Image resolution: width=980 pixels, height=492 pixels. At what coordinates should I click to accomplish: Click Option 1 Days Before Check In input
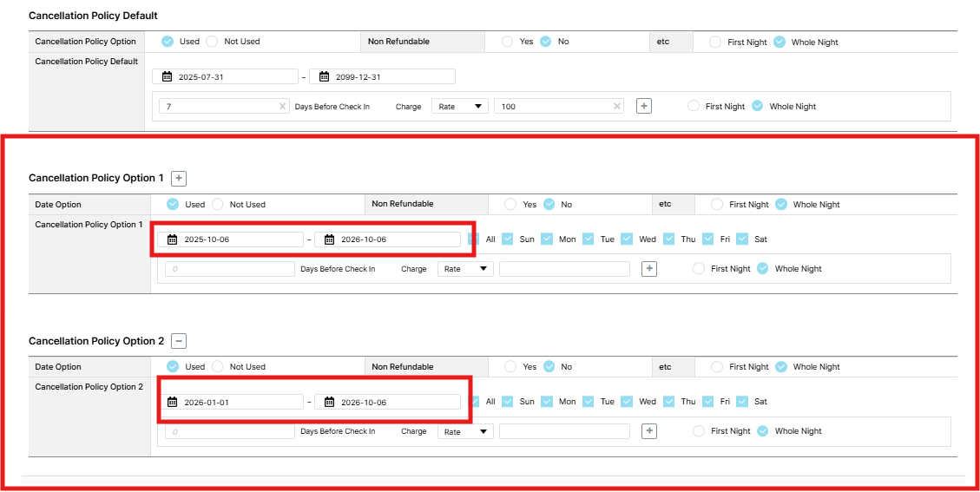[229, 269]
